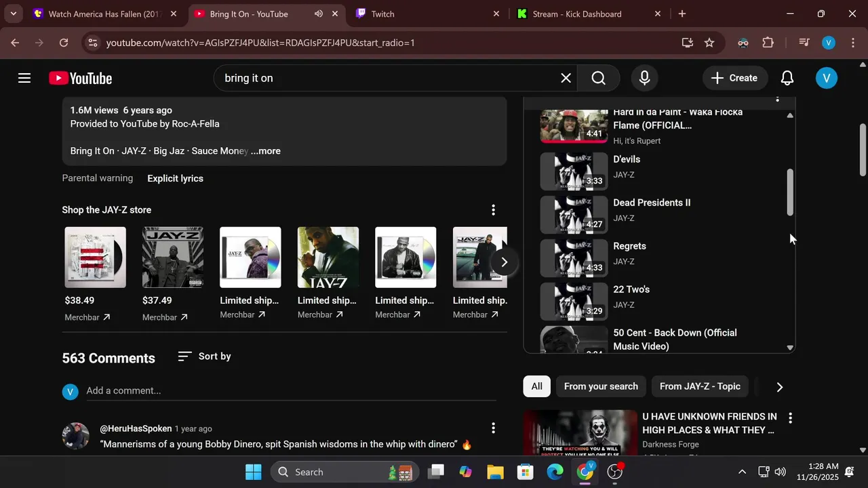Viewport: 868px width, 488px height.
Task: Open the Sort by comments dropdown
Action: (x=204, y=357)
